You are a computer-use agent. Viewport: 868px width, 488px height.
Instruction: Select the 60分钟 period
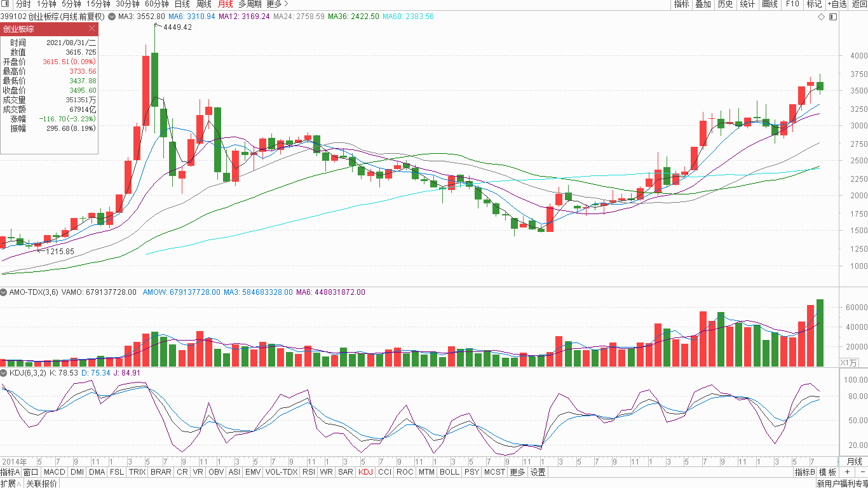[x=157, y=4]
